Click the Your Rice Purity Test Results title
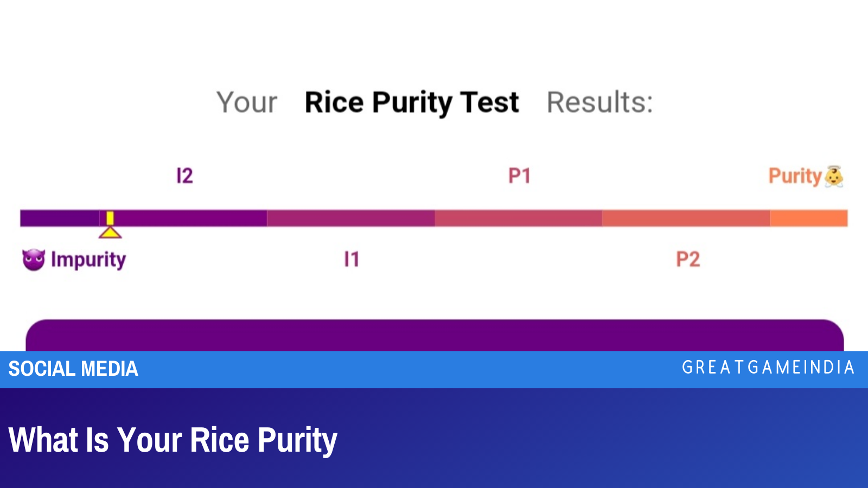The width and height of the screenshot is (868, 488). click(434, 102)
